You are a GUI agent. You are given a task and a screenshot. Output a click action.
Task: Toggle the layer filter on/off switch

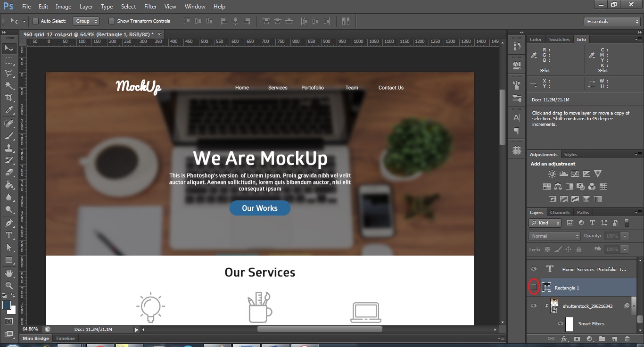pos(627,223)
